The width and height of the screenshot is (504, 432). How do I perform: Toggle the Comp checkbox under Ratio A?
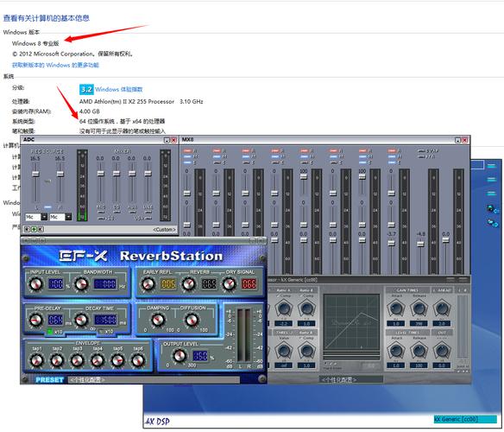point(279,295)
